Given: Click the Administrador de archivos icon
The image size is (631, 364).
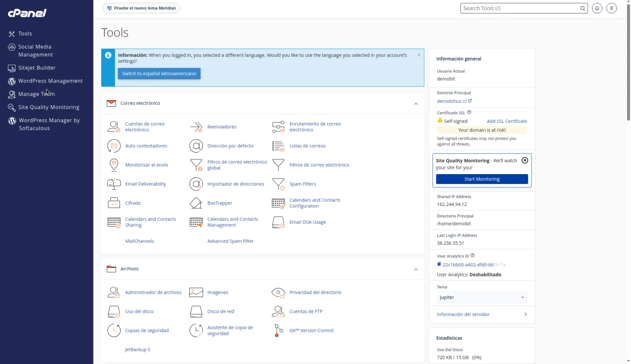Looking at the screenshot, I should coord(114,292).
